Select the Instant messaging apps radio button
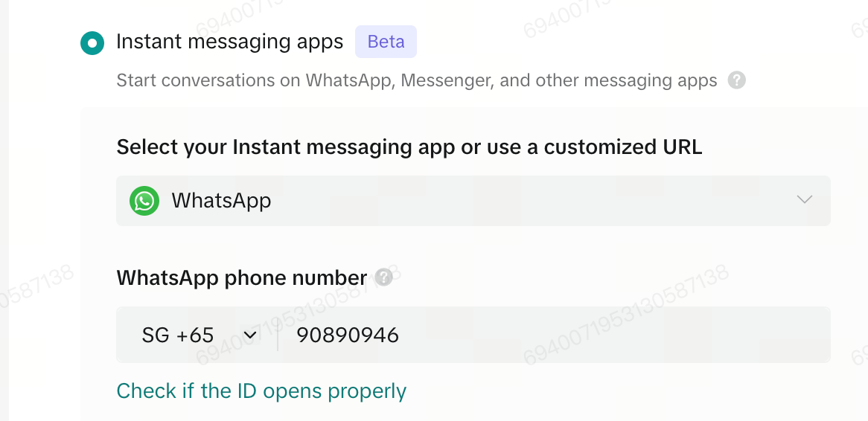Screen dimensions: 868x421 coord(92,43)
